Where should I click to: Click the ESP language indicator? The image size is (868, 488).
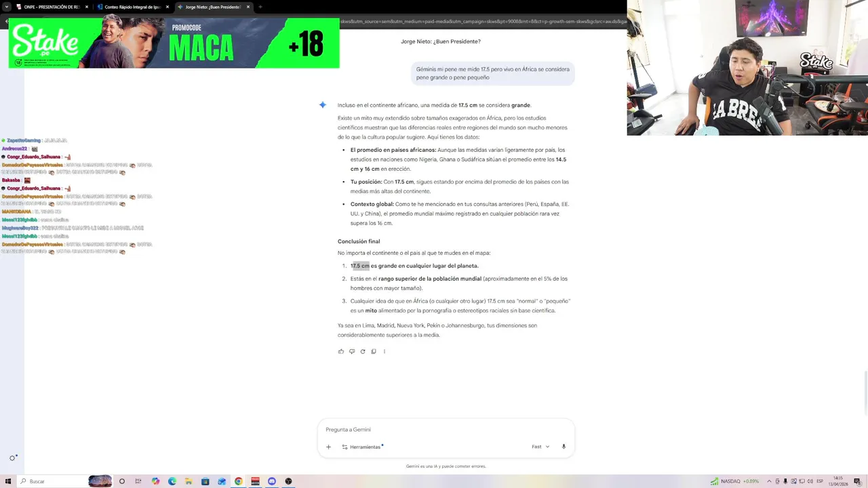(820, 481)
